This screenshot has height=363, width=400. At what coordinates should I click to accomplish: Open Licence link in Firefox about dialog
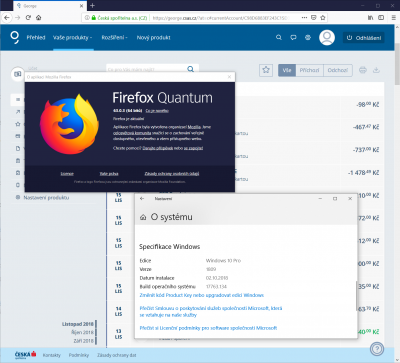click(x=67, y=174)
